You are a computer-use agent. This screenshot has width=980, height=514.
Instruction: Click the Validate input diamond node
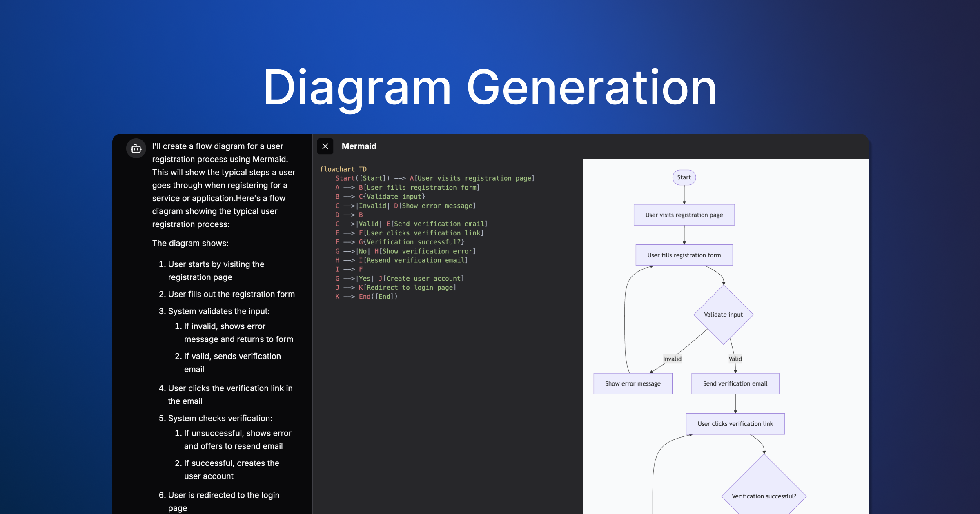pos(723,315)
